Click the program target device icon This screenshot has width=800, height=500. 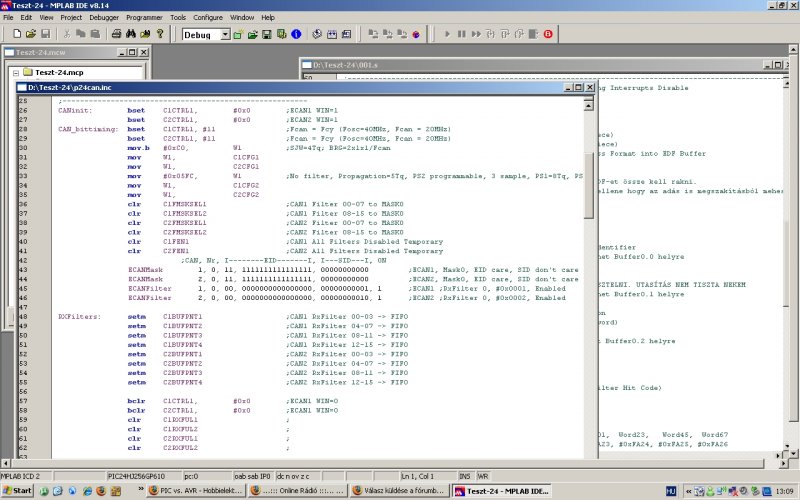[x=373, y=34]
